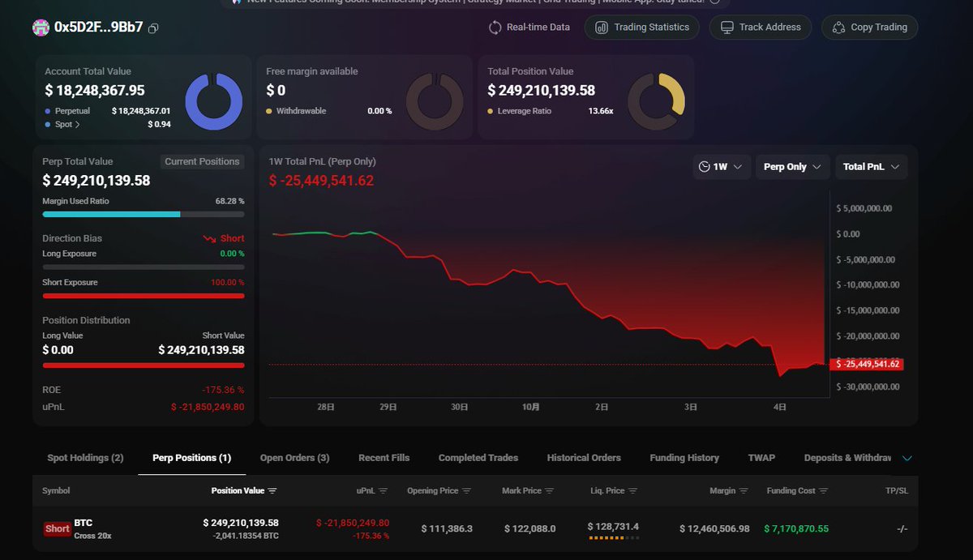Switch to Spot Holdings (2) tab
Screen dimensions: 973x560
pos(85,458)
